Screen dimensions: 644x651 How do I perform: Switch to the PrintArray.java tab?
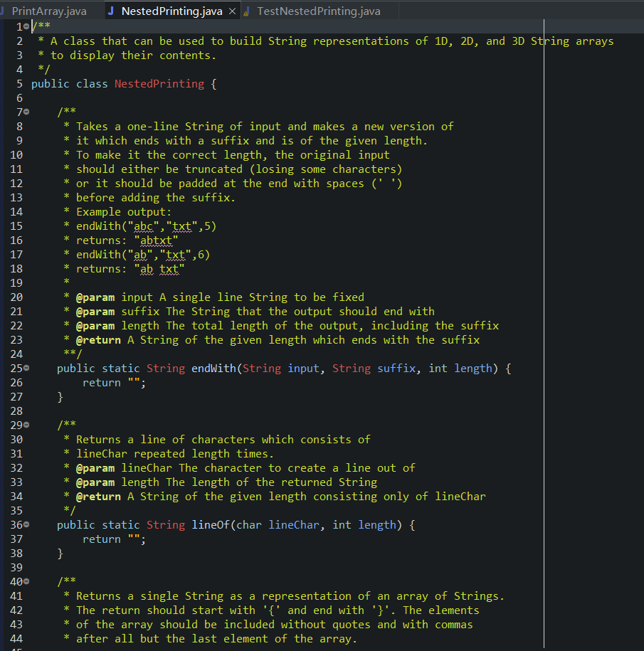point(50,11)
